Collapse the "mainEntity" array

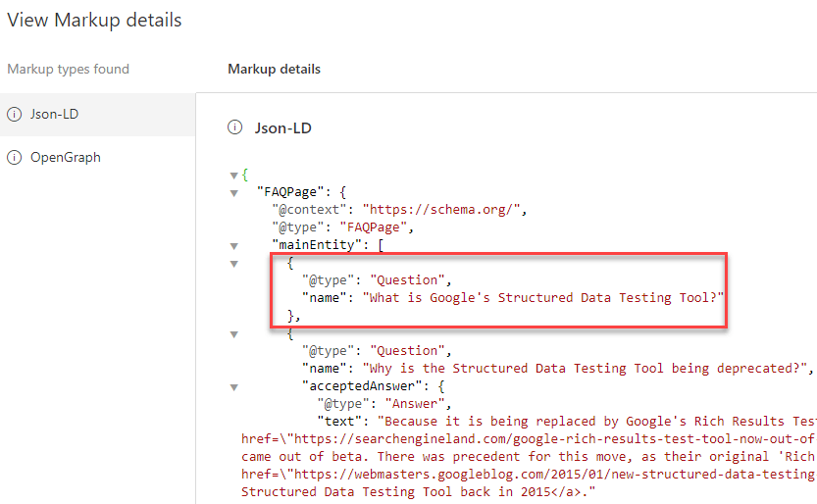point(234,246)
